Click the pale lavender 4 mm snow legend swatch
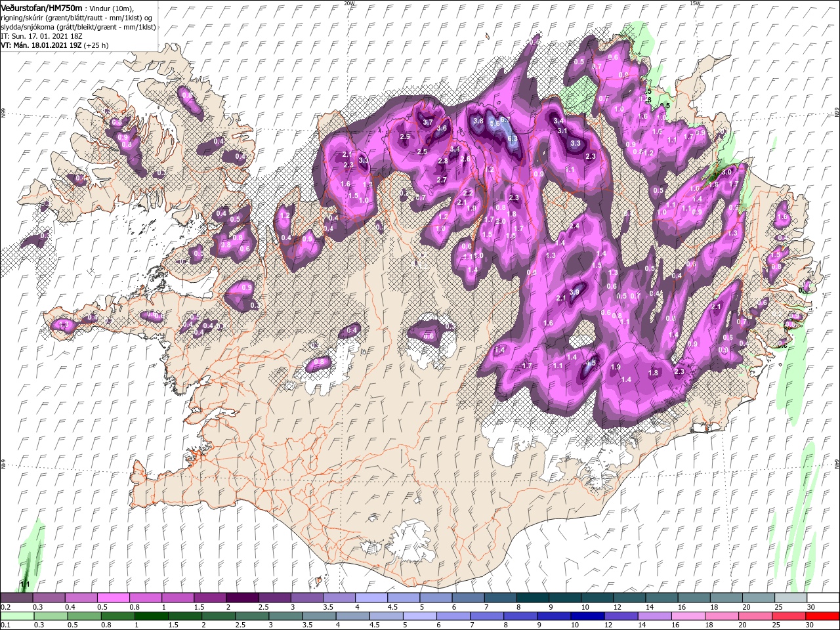The width and height of the screenshot is (840, 630). coord(371,598)
